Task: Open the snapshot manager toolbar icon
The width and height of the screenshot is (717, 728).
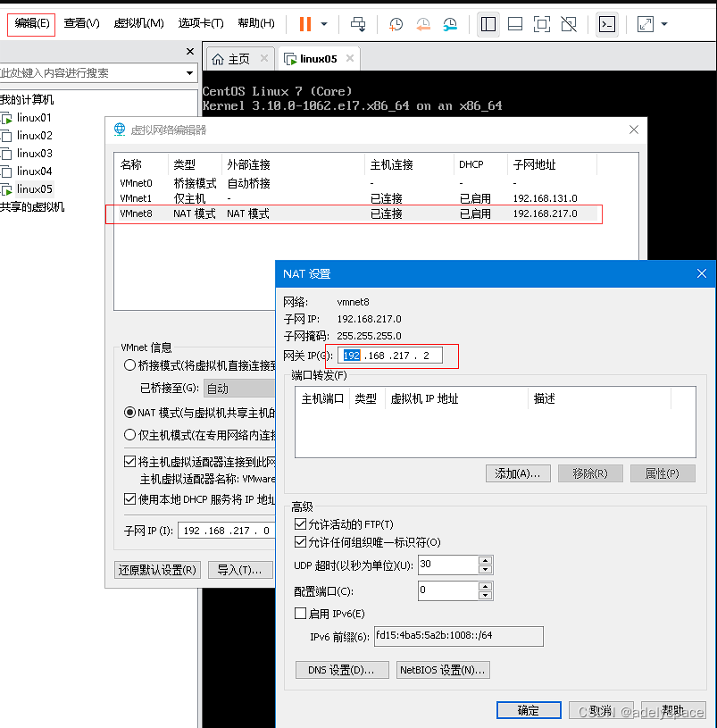Action: (450, 24)
